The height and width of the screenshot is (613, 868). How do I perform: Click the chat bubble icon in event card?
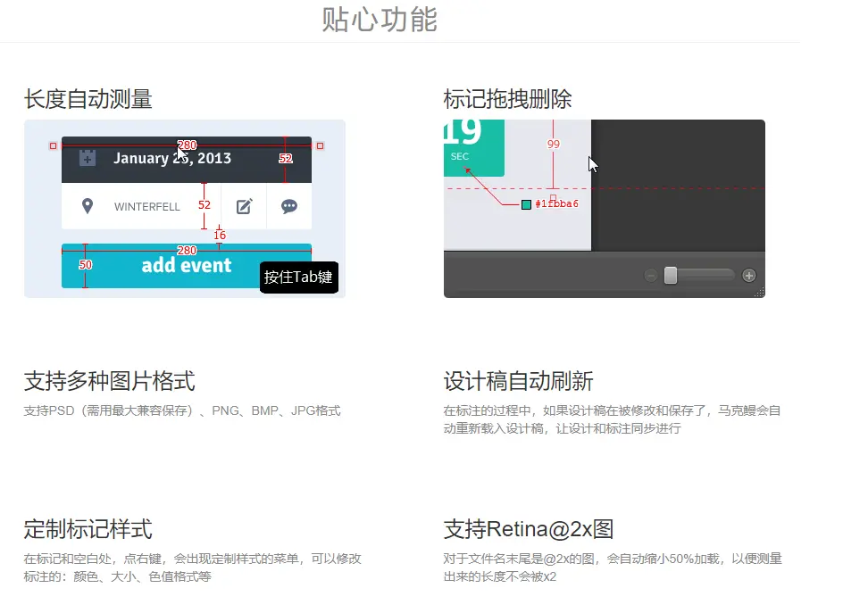(289, 206)
